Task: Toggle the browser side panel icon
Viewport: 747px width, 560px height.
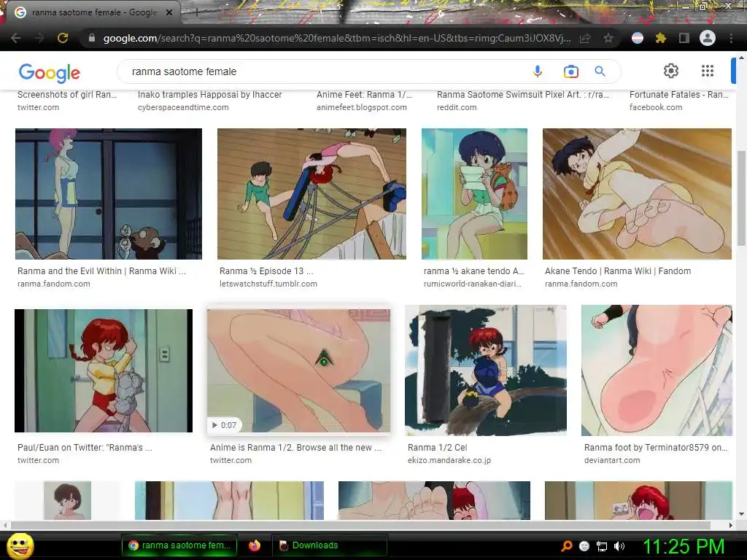Action: (684, 38)
